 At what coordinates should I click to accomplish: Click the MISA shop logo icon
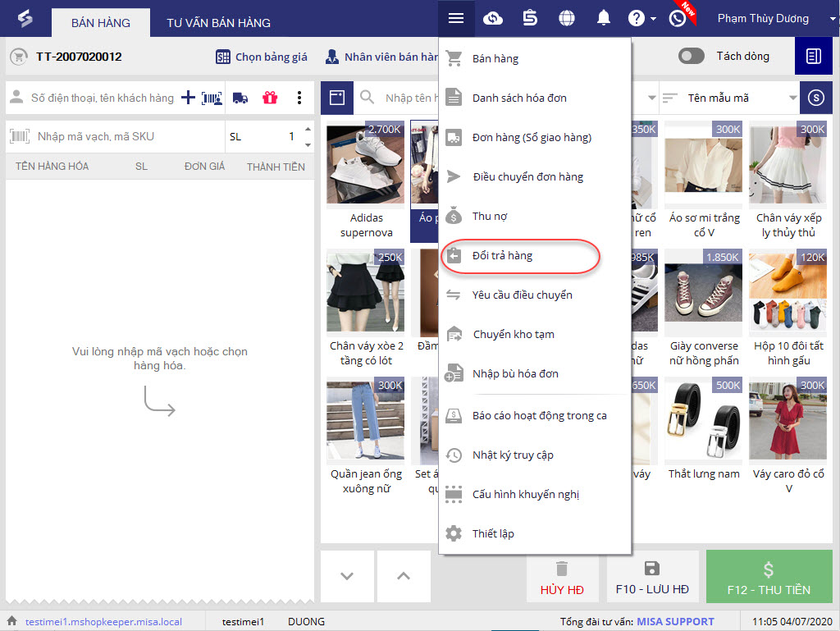coord(25,18)
